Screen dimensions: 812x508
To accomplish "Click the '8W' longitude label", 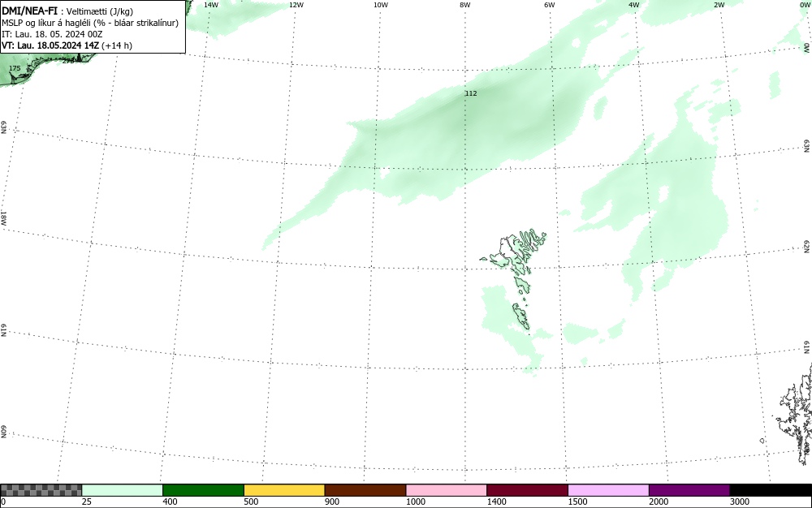I will 465,5.
